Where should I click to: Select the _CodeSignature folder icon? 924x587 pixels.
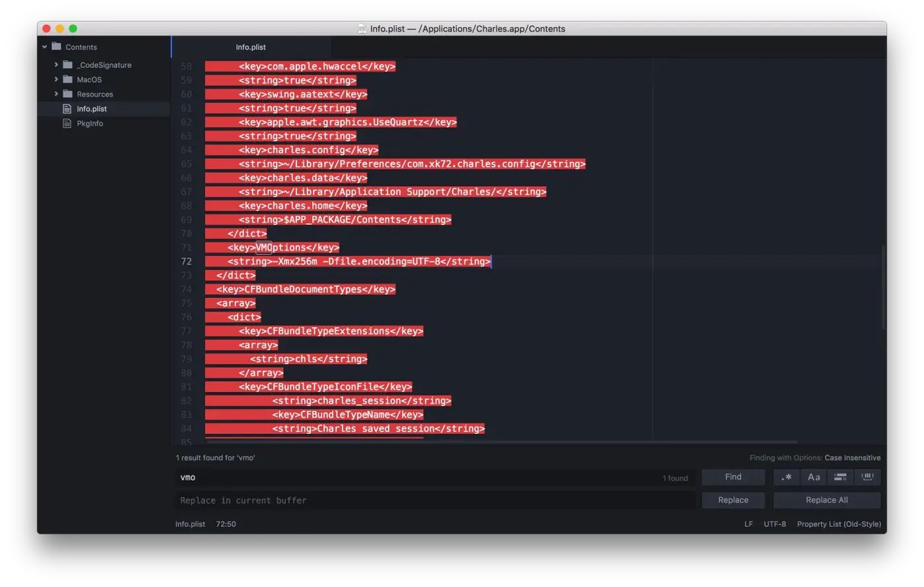tap(67, 65)
